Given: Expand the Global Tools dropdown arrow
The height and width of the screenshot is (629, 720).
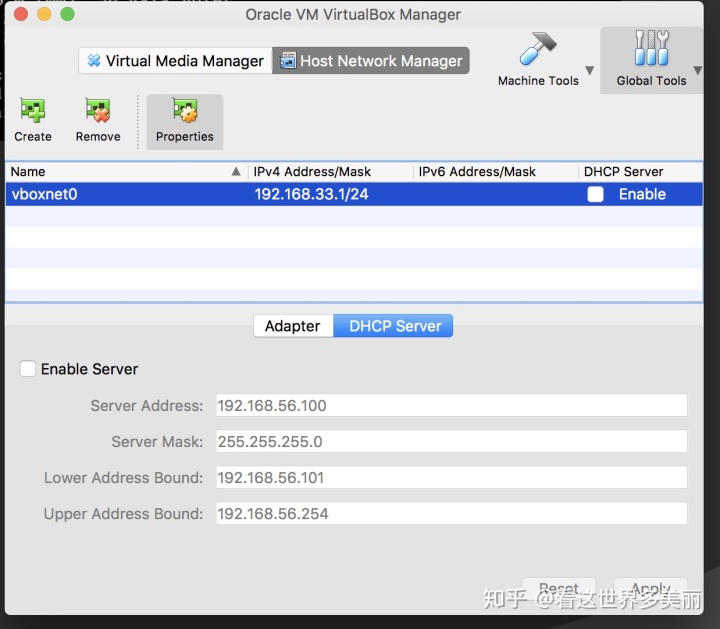Looking at the screenshot, I should tap(698, 70).
